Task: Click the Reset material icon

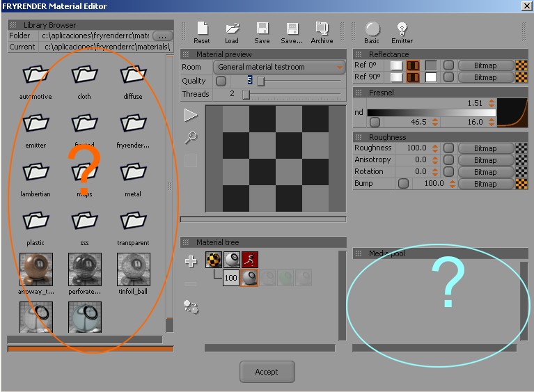Action: pos(203,29)
